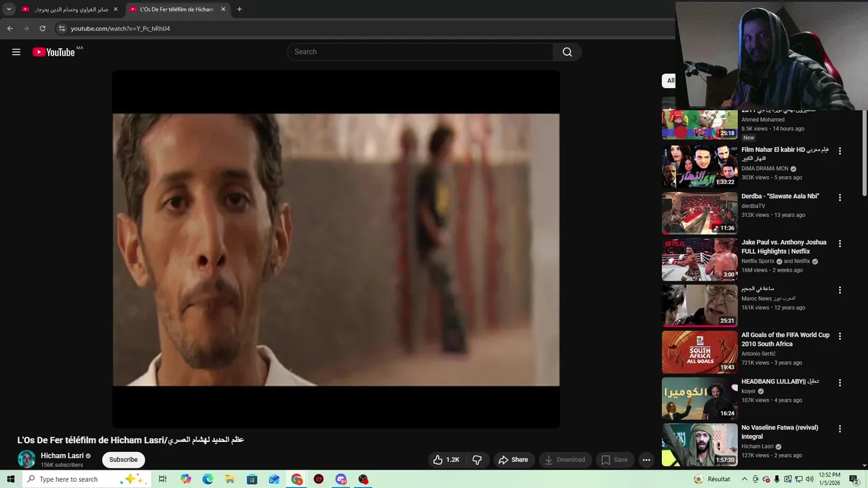Show hidden system tray icons
Screen dimensions: 868x488
click(x=745, y=479)
